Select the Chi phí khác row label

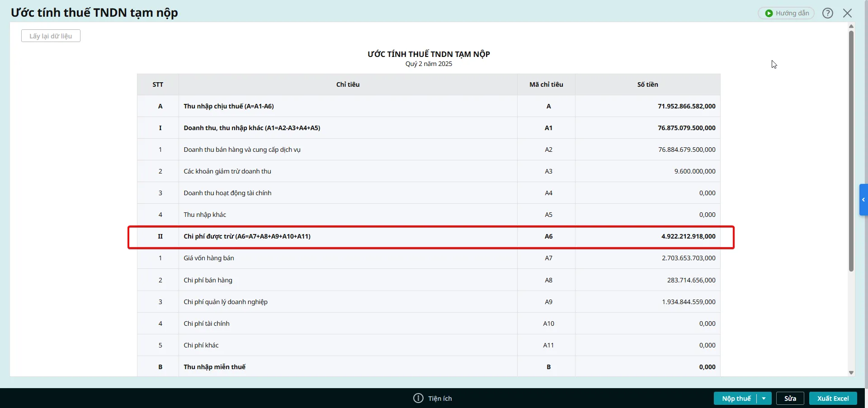[x=201, y=345]
